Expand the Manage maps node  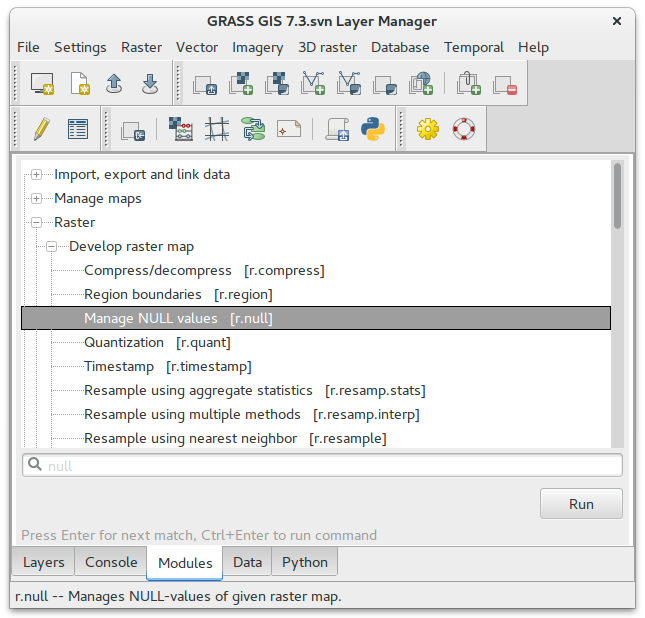36,199
